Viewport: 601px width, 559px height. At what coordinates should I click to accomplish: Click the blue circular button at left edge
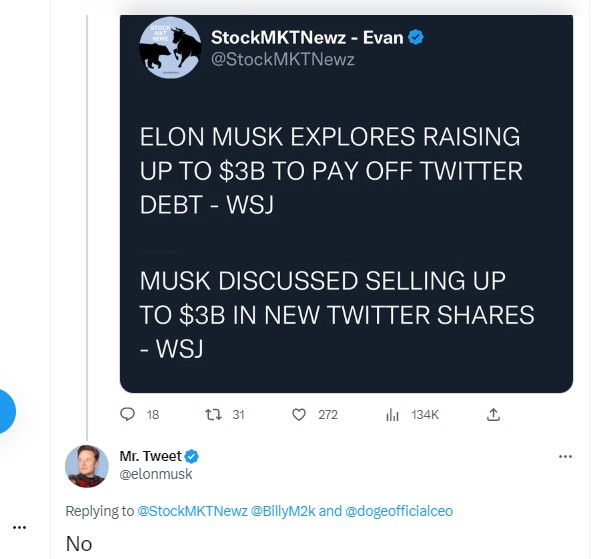click(5, 411)
